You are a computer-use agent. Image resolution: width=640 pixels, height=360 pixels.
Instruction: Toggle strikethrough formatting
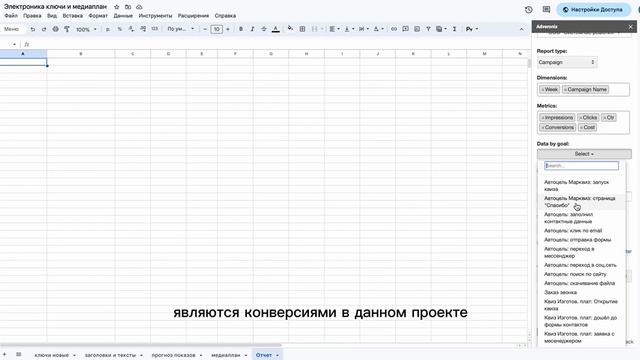264,29
